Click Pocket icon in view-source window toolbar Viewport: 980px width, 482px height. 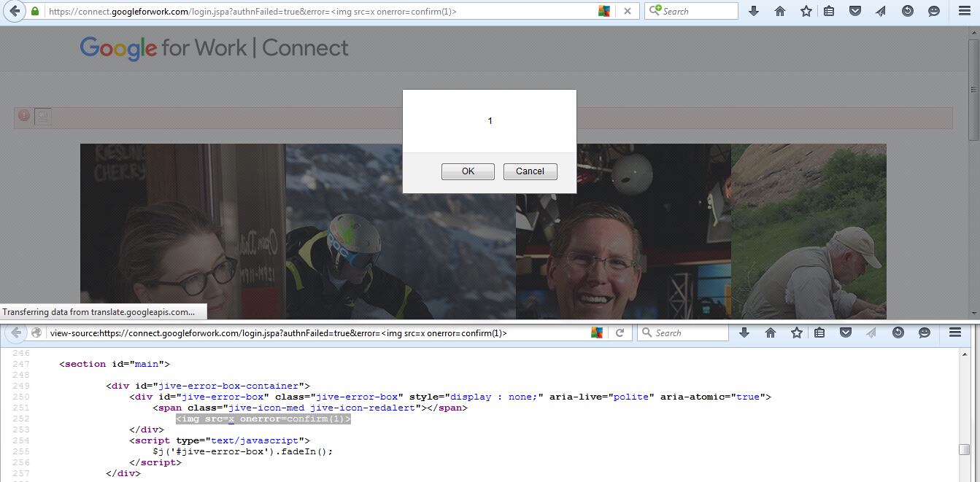coord(846,333)
